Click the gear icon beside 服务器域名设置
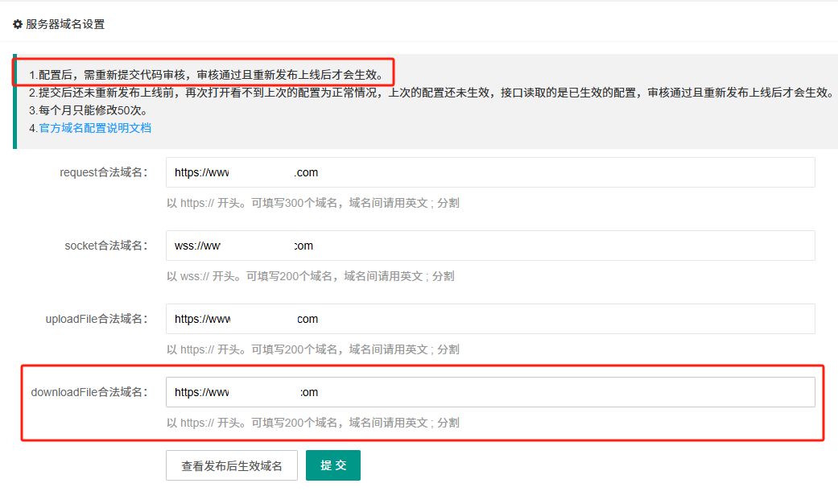 (18, 24)
